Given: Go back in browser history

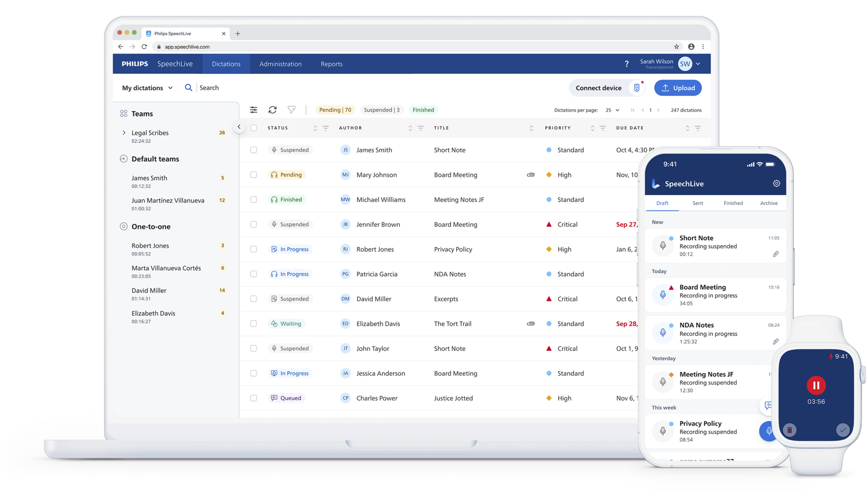Looking at the screenshot, I should [x=121, y=47].
